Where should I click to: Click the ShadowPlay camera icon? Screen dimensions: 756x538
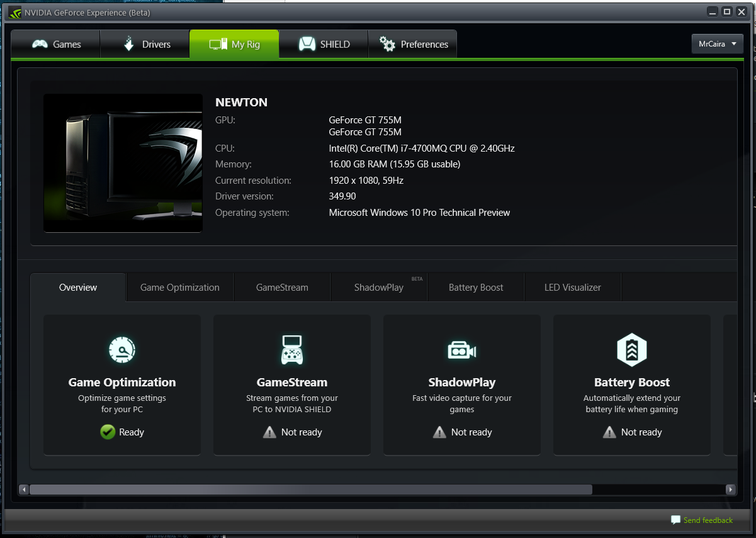coord(462,350)
